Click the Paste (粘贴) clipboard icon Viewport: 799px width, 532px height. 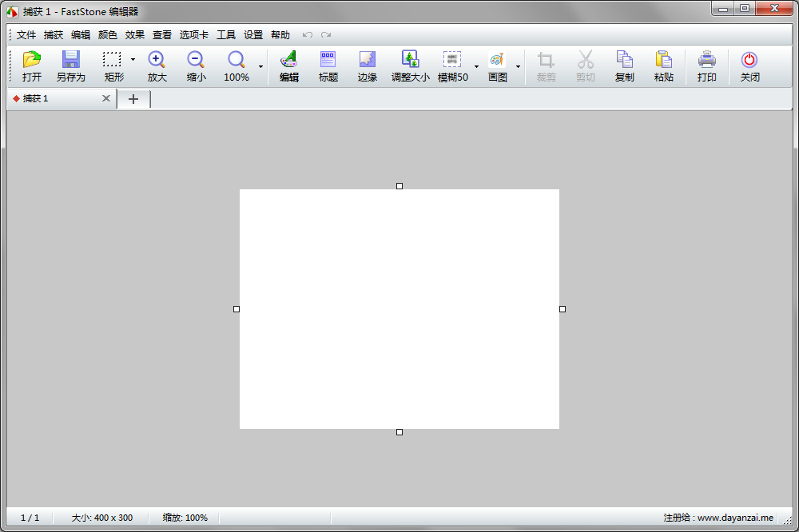coord(663,61)
